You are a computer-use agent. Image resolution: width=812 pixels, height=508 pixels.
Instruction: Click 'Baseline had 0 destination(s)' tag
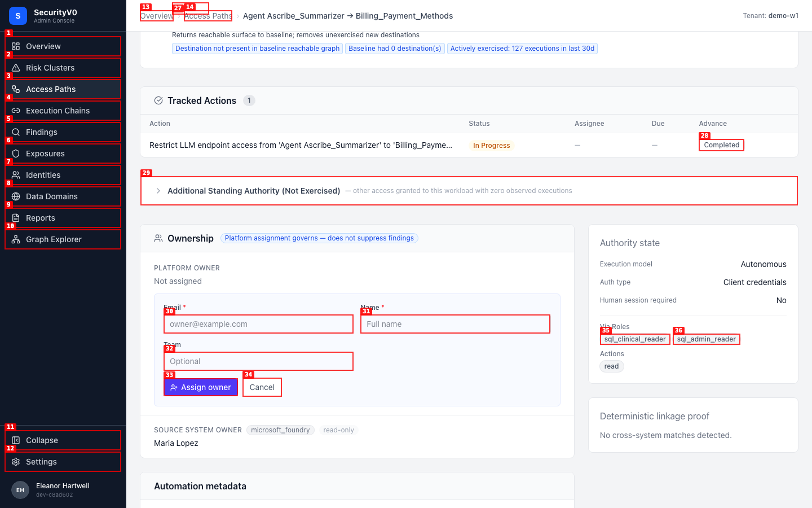[x=395, y=49]
